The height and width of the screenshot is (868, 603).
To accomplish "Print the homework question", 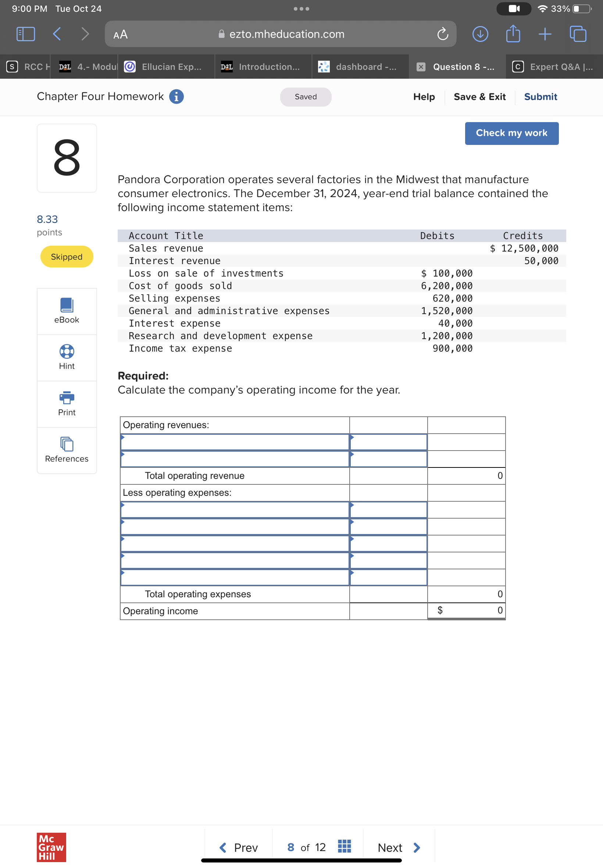I will click(x=67, y=403).
